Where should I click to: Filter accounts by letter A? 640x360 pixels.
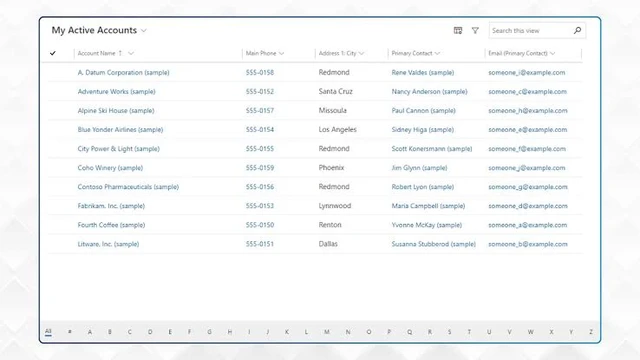90,332
